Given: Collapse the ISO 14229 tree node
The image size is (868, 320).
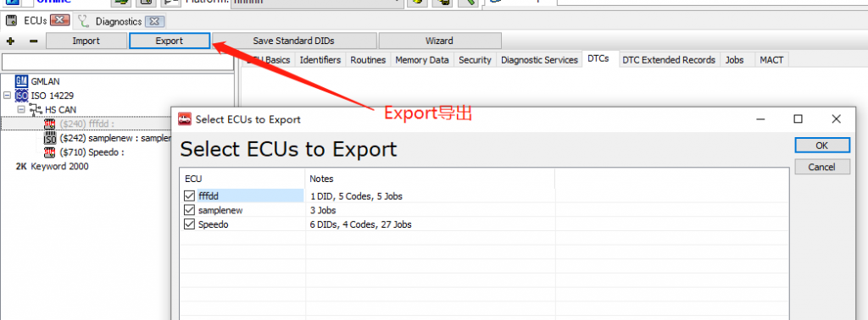Looking at the screenshot, I should pos(7,96).
